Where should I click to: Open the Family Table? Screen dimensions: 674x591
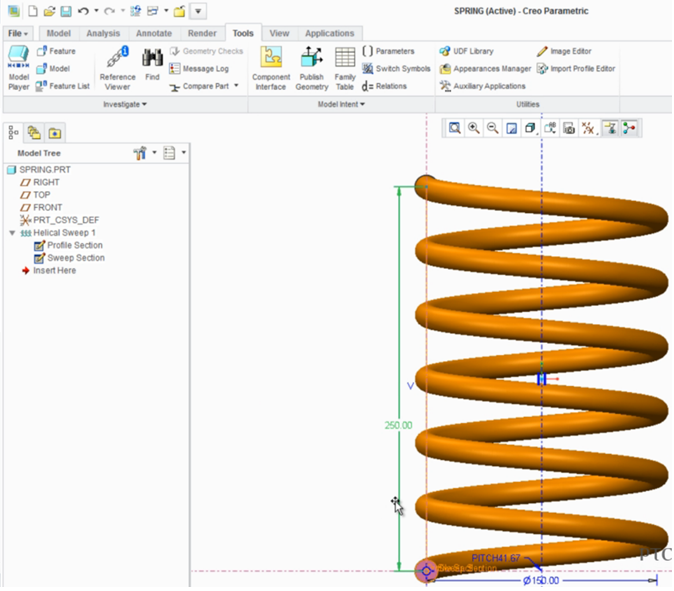(345, 68)
